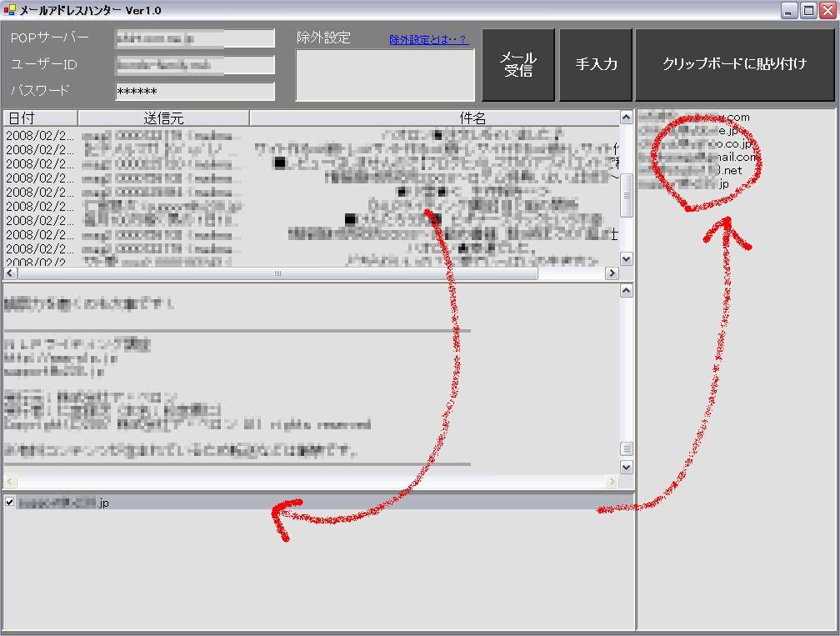This screenshot has width=840, height=636.
Task: Click message body scroll down arrow
Action: (x=626, y=468)
